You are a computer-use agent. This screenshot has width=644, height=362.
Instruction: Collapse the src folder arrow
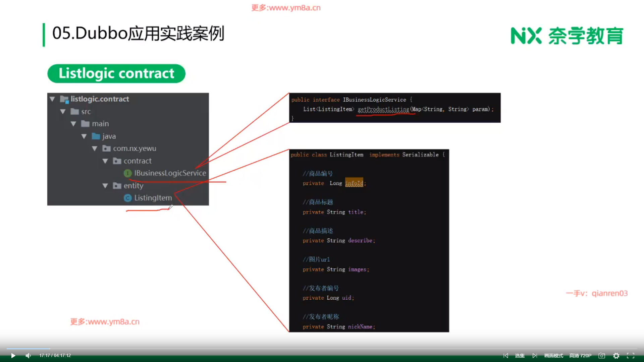click(x=63, y=112)
